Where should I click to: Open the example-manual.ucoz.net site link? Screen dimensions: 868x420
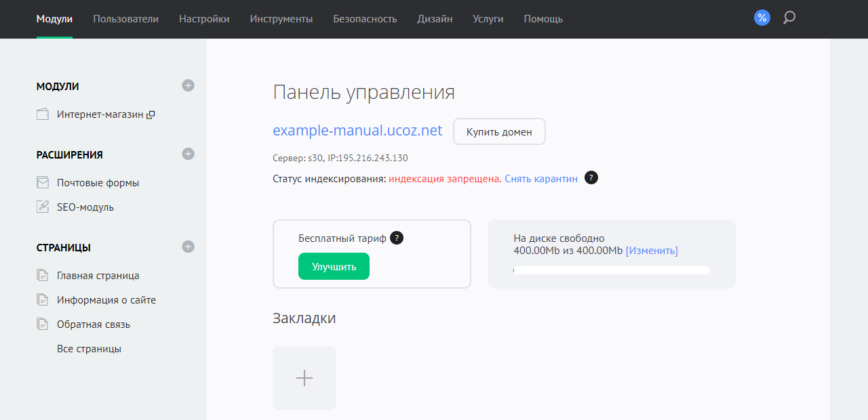tap(357, 130)
